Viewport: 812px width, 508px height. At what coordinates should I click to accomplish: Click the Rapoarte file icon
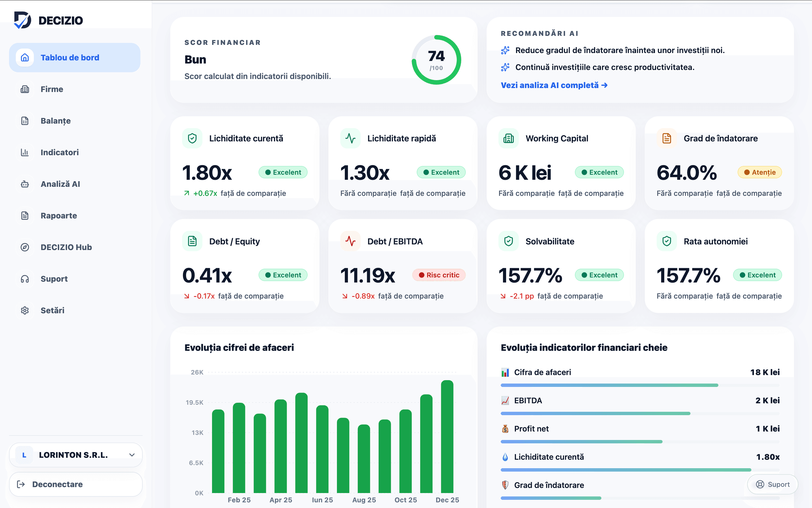[x=25, y=215]
